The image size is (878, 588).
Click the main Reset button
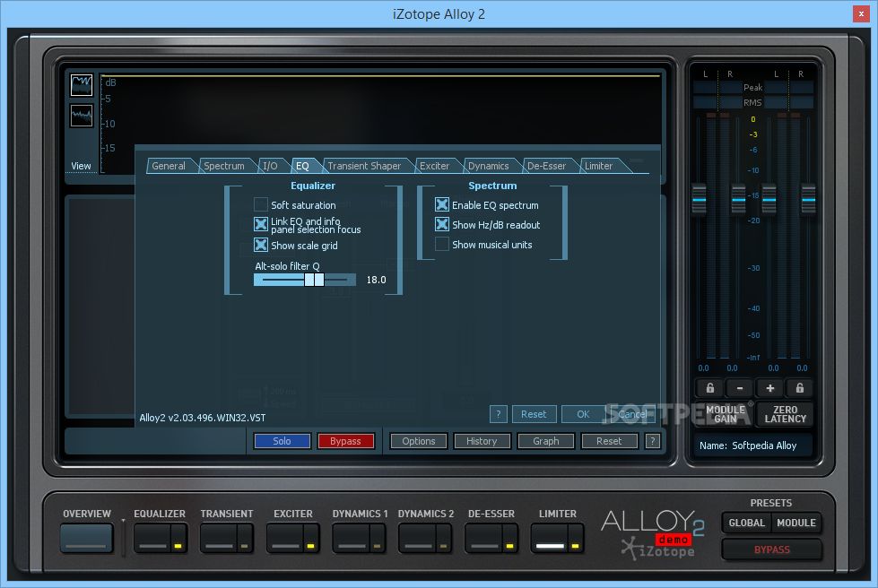(609, 441)
